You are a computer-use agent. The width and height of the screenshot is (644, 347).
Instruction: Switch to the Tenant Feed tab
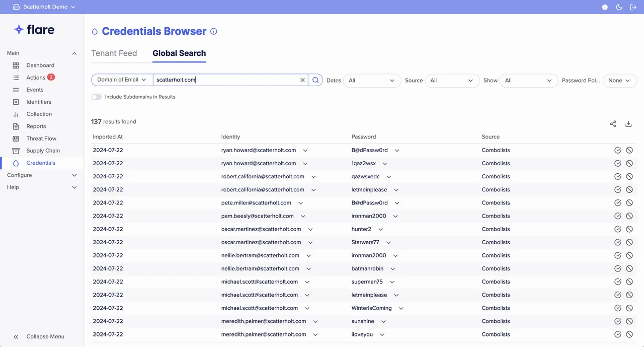click(x=114, y=53)
